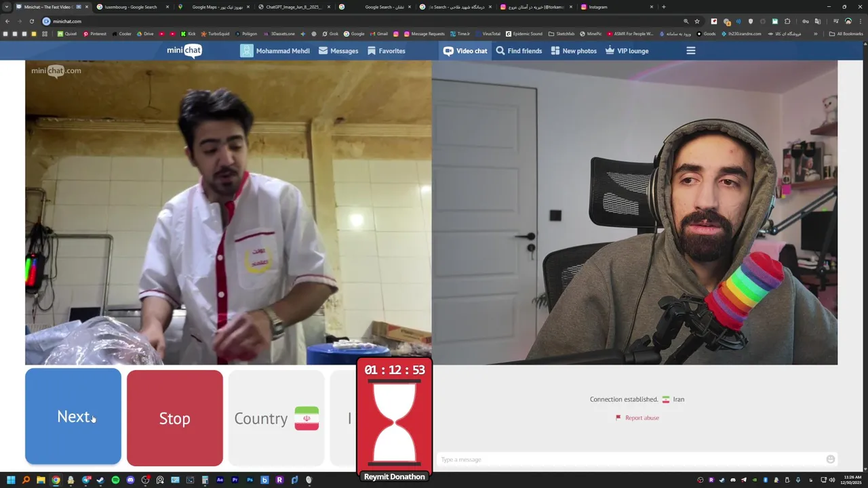Open File Explorer from the taskbar
Viewport: 868px width, 488px height.
click(x=41, y=480)
